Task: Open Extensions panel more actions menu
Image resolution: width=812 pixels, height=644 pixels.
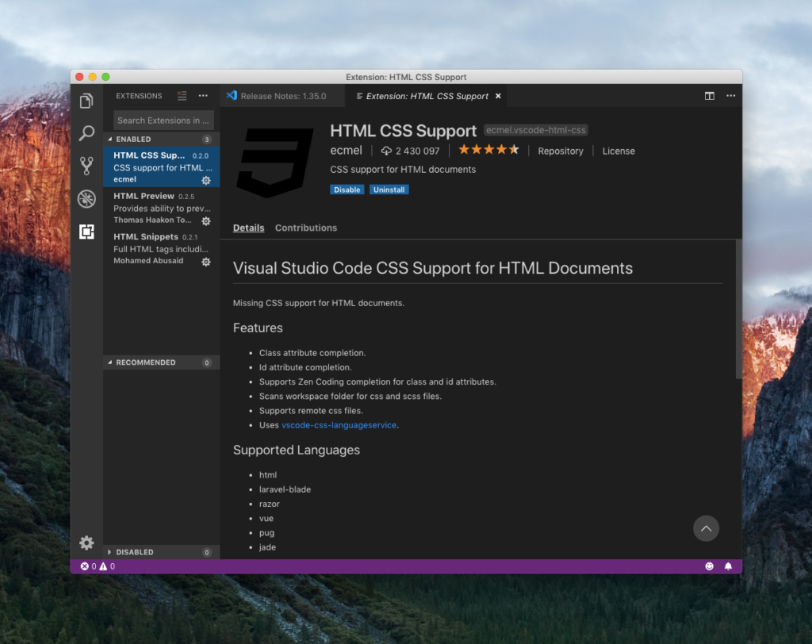Action: tap(203, 96)
